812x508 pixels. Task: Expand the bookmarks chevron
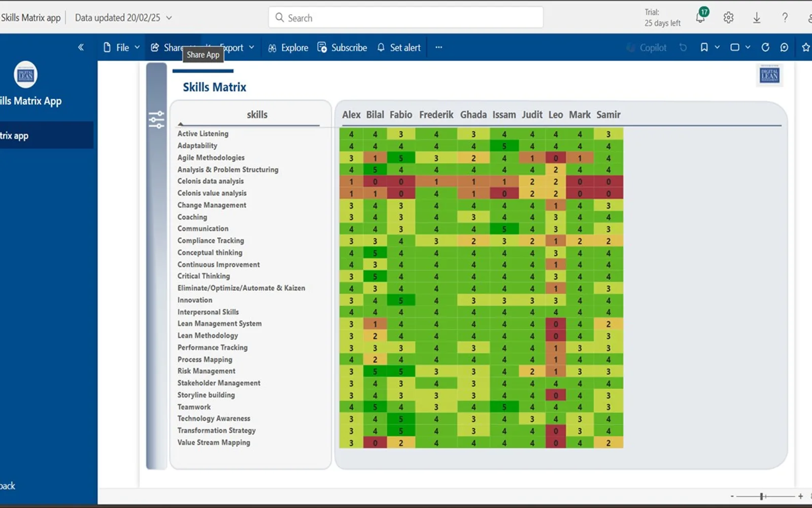717,47
